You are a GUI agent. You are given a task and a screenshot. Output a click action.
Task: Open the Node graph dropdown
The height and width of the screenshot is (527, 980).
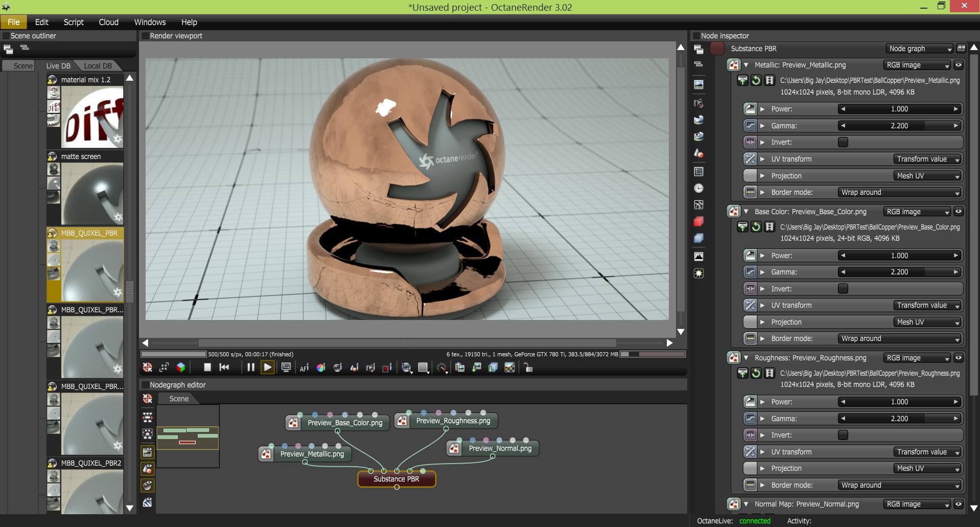[919, 49]
